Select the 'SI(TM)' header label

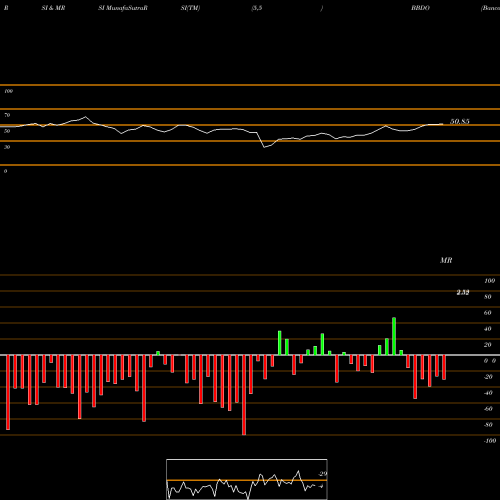point(190,8)
